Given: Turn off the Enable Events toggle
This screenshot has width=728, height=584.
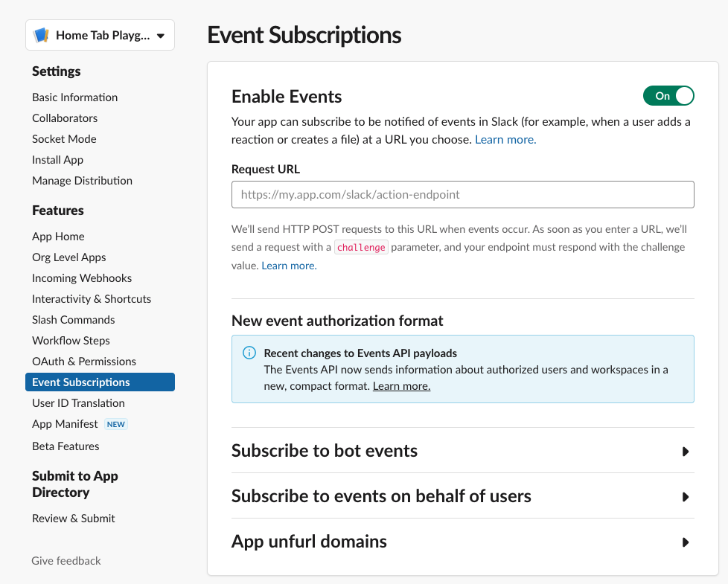Looking at the screenshot, I should click(668, 95).
